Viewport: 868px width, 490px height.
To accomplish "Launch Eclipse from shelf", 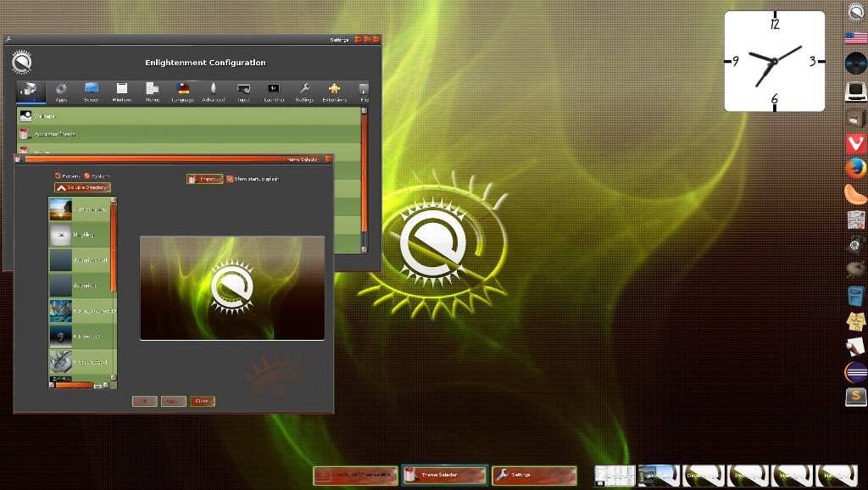I will click(x=856, y=372).
